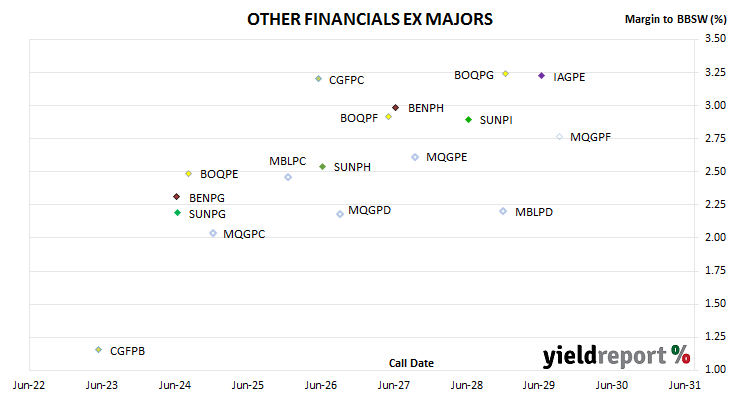Click the Margin to BBSW axis title
This screenshot has height=399, width=730.
tap(675, 19)
